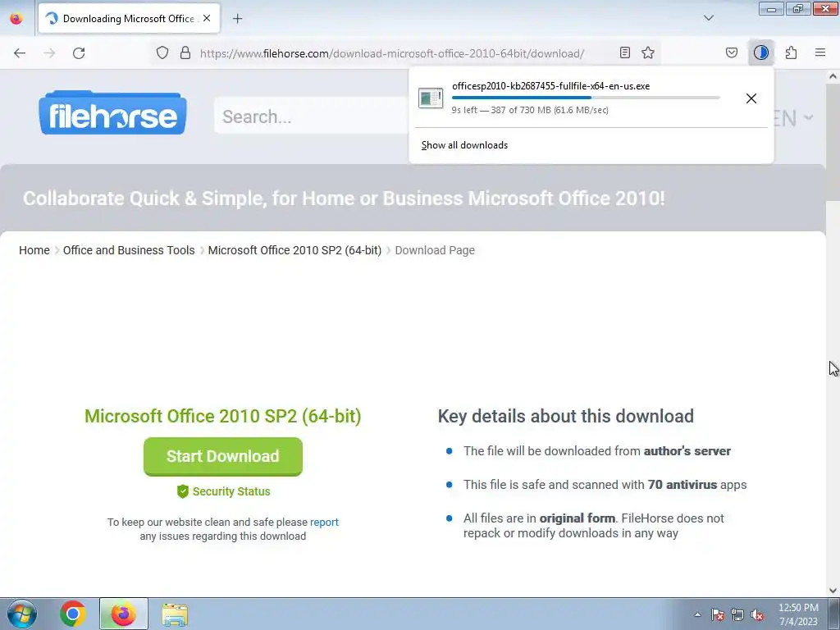This screenshot has height=630, width=840.
Task: Open a new tab with the plus button
Action: click(x=237, y=19)
